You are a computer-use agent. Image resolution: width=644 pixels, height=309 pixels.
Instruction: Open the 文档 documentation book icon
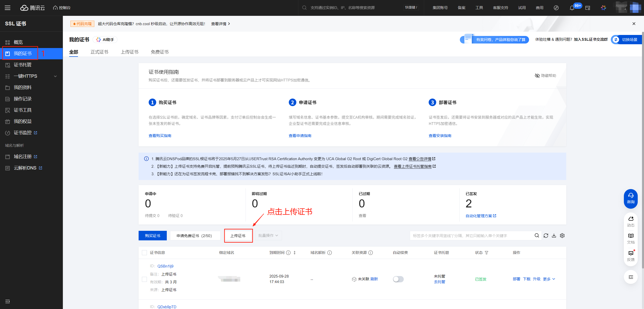[x=631, y=238]
